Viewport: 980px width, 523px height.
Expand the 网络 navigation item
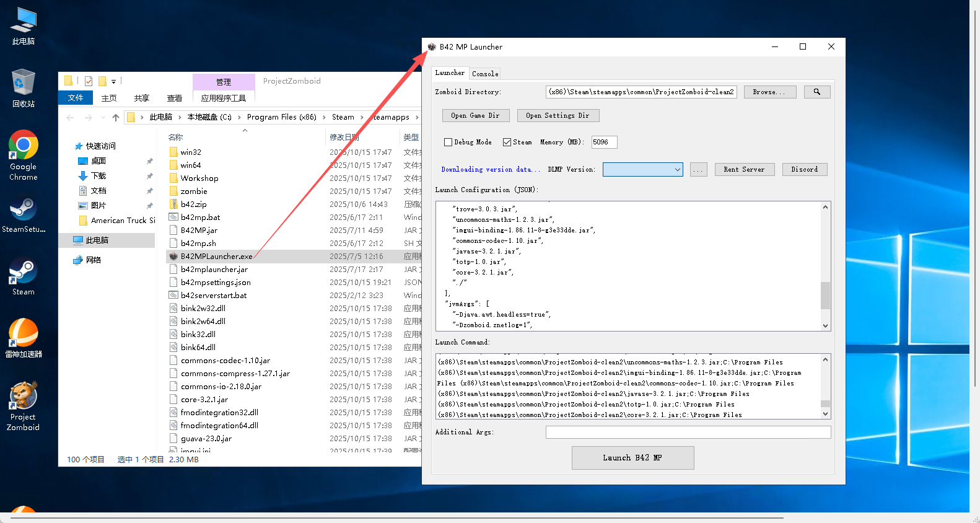tap(66, 260)
